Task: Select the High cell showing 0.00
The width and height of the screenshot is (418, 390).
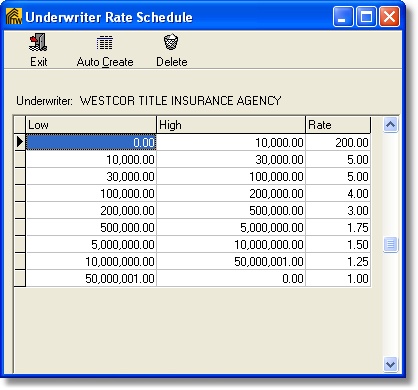Action: [x=231, y=278]
